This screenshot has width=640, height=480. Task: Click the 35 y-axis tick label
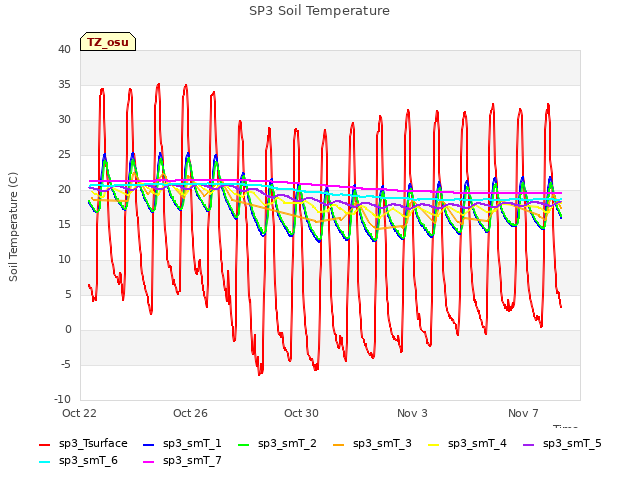coord(64,84)
